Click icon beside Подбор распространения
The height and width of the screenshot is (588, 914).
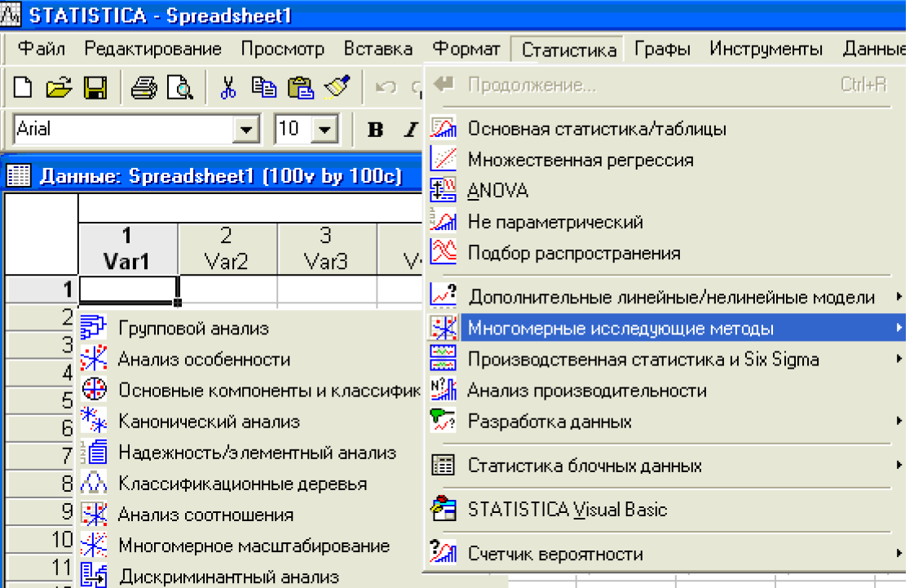click(x=443, y=251)
